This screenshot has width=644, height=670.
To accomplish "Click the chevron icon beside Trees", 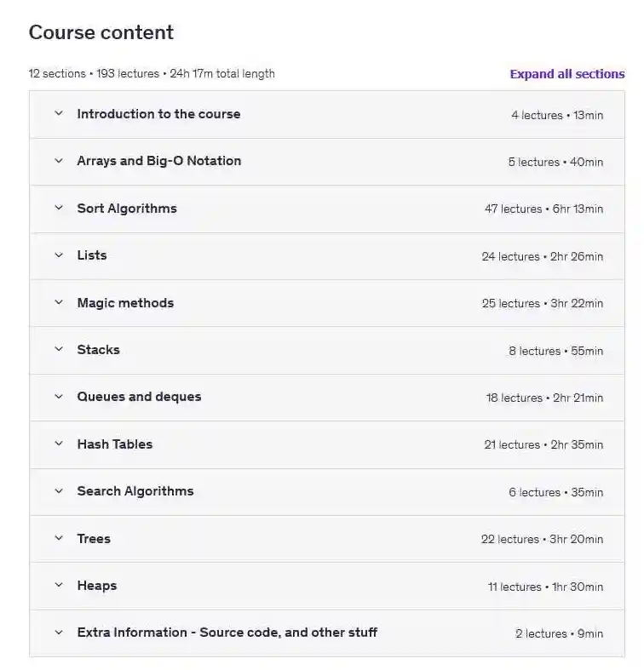I will [x=59, y=539].
